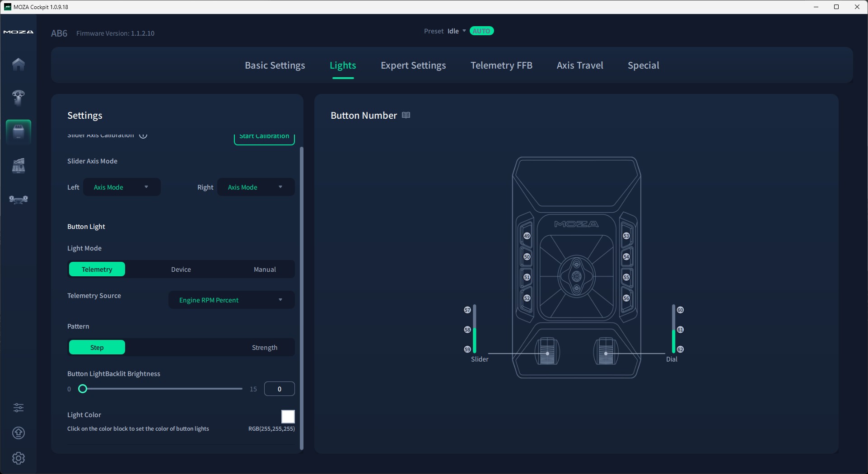The width and height of the screenshot is (868, 474).
Task: Open the Button Number guide book icon
Action: tap(406, 115)
